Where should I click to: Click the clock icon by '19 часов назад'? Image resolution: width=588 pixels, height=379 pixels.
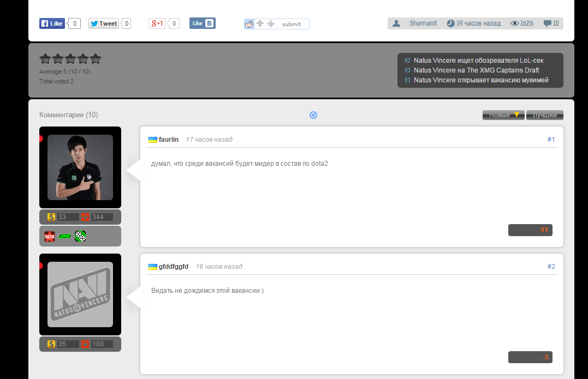(451, 23)
